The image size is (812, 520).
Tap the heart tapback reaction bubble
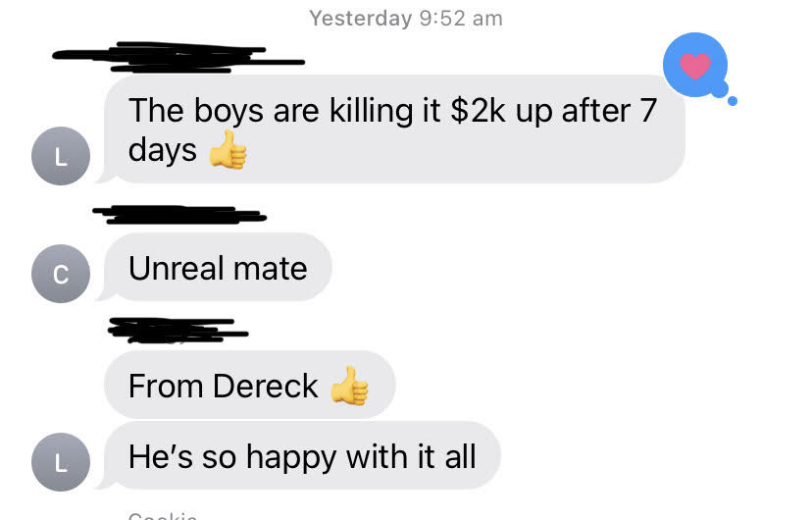point(695,65)
